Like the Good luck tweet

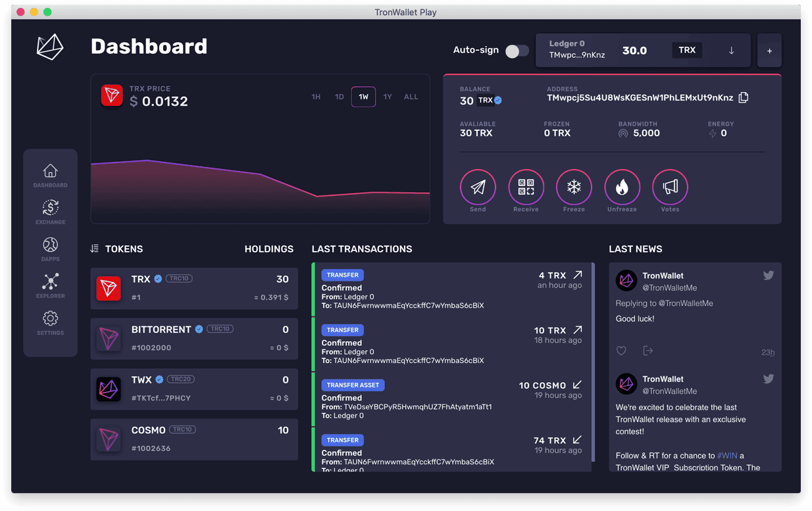[x=621, y=351]
